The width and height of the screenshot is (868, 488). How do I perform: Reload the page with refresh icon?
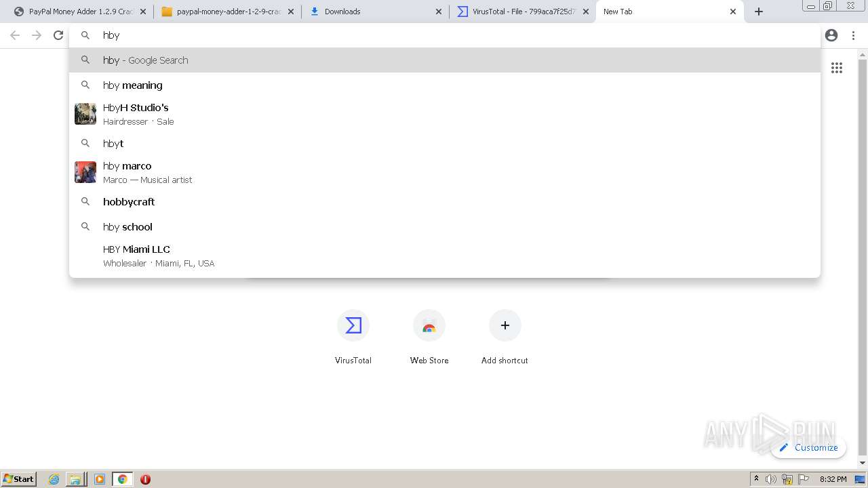point(58,35)
